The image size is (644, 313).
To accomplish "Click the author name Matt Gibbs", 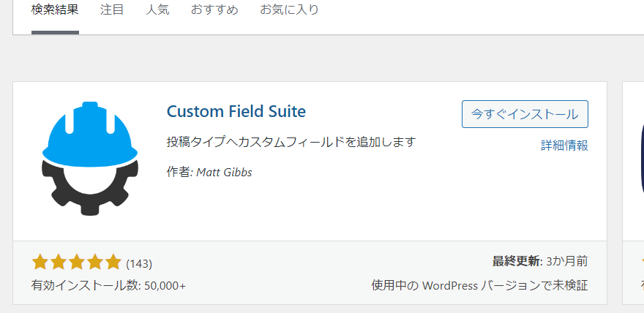I will [224, 173].
